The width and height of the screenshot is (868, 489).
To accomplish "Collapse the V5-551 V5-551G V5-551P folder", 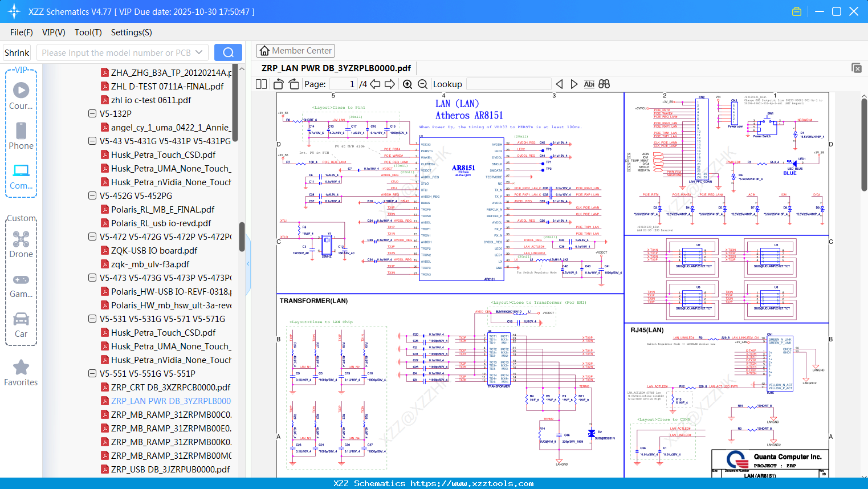I will pos(92,373).
